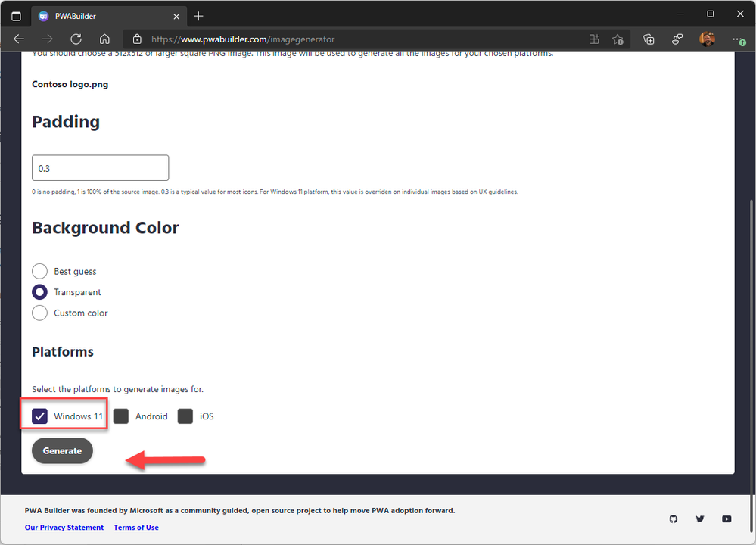The height and width of the screenshot is (545, 756).
Task: Select the Custom color radio button
Action: click(39, 313)
